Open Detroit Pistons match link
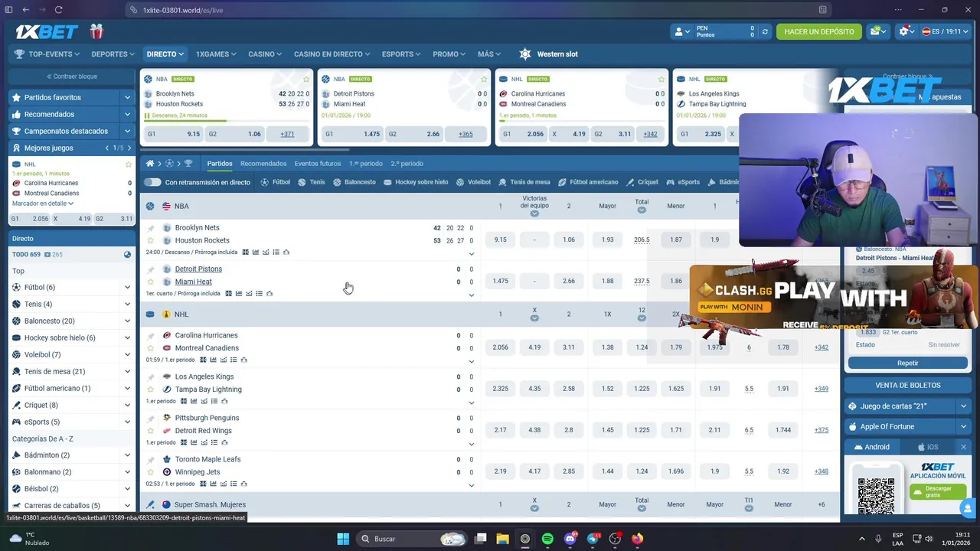 pyautogui.click(x=198, y=269)
